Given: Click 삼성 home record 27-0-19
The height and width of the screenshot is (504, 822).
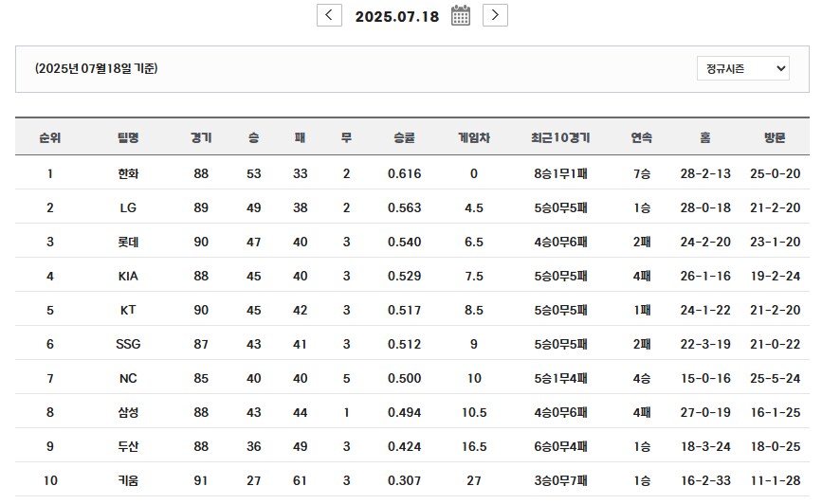Looking at the screenshot, I should (x=705, y=412).
